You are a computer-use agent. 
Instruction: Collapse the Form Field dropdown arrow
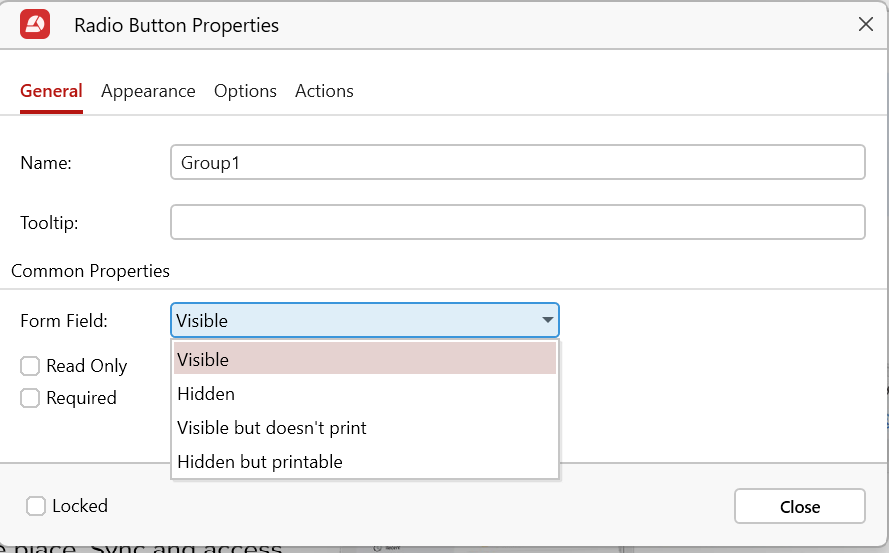[x=547, y=321]
